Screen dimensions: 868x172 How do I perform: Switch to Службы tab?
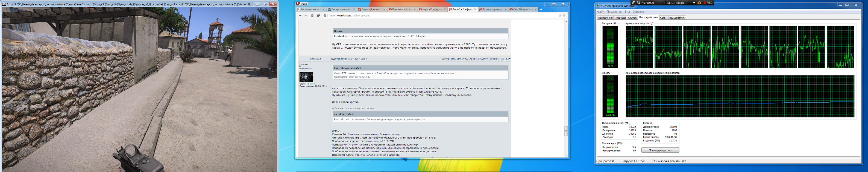tap(632, 18)
